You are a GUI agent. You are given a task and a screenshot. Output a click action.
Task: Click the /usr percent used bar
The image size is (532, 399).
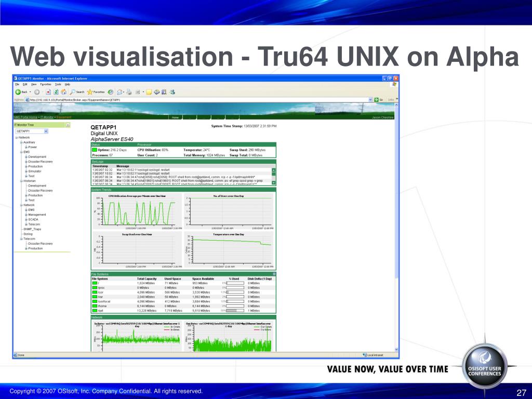235,292
